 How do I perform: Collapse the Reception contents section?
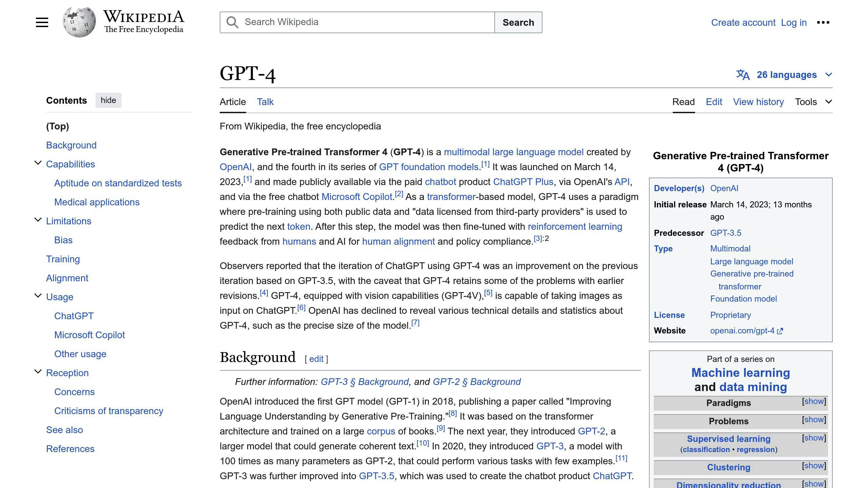[38, 372]
